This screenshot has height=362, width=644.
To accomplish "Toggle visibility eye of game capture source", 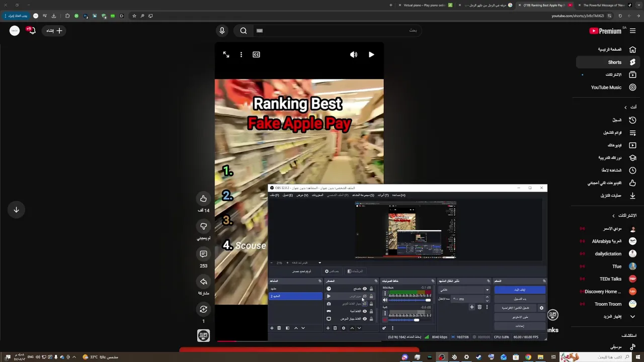I will point(365,311).
